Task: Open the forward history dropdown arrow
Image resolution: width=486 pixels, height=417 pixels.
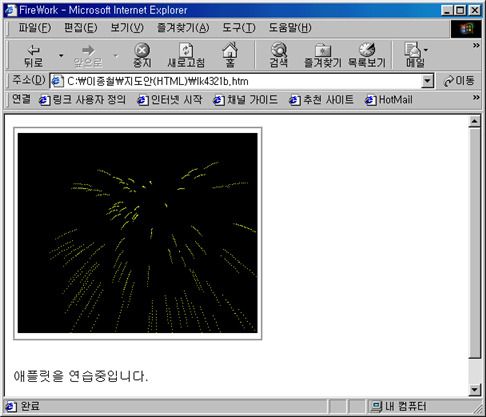Action: point(116,55)
